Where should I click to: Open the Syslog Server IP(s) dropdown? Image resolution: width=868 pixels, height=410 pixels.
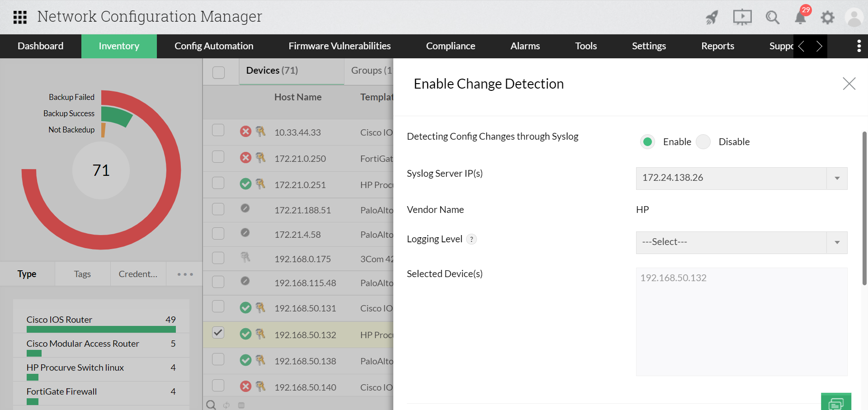click(837, 178)
